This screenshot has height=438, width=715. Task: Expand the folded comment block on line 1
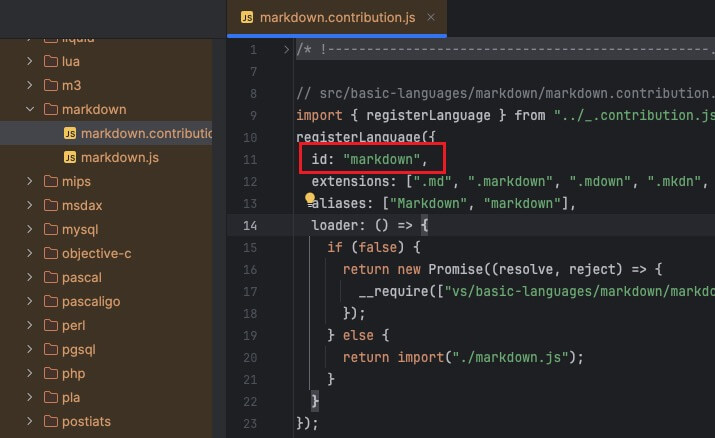pos(286,49)
